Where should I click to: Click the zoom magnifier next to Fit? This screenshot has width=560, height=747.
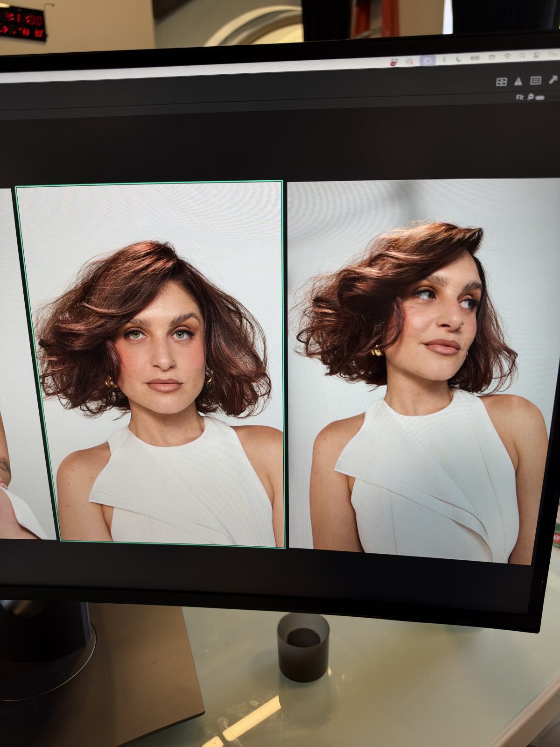pos(530,97)
